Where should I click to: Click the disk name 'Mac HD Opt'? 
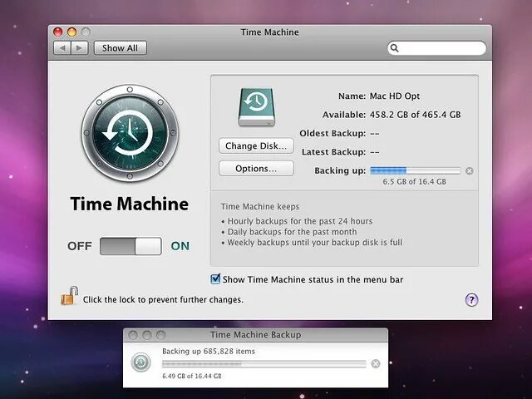[395, 96]
